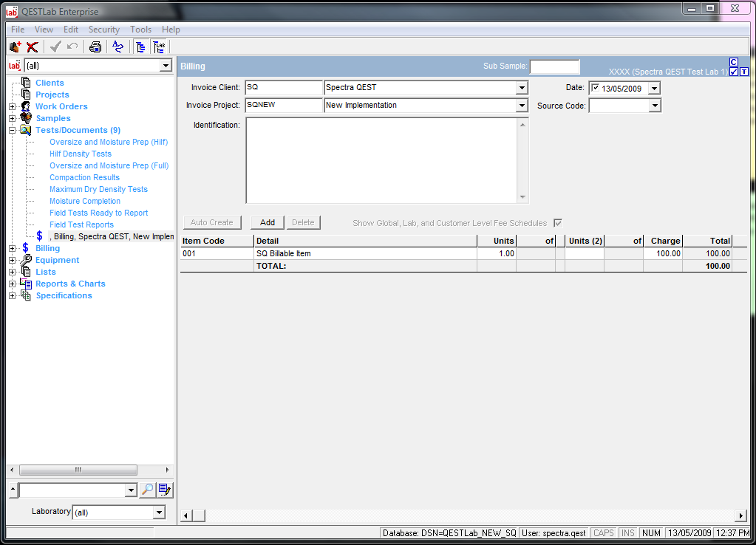This screenshot has height=545, width=756.
Task: Open the Laboratory dropdown at bottom left
Action: point(159,513)
